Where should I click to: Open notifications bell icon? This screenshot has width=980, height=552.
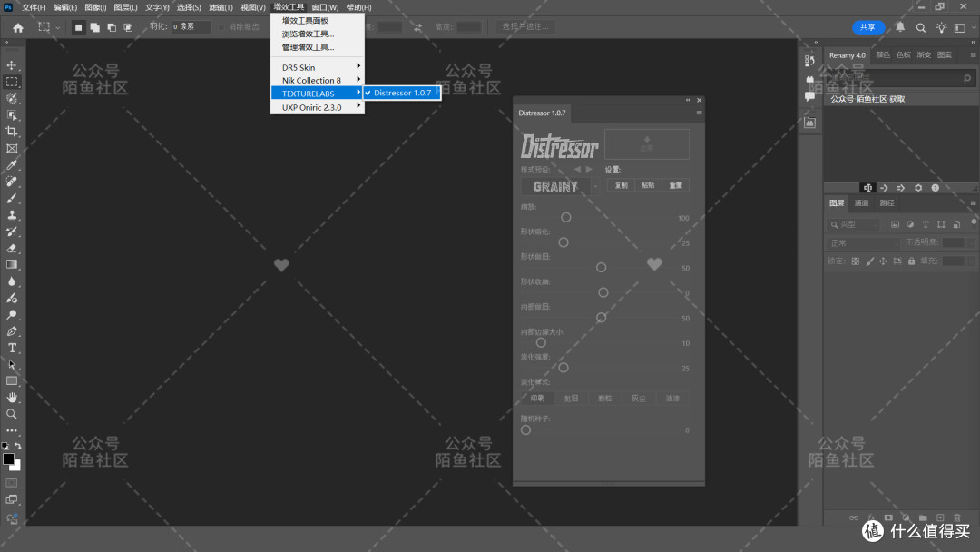900,27
